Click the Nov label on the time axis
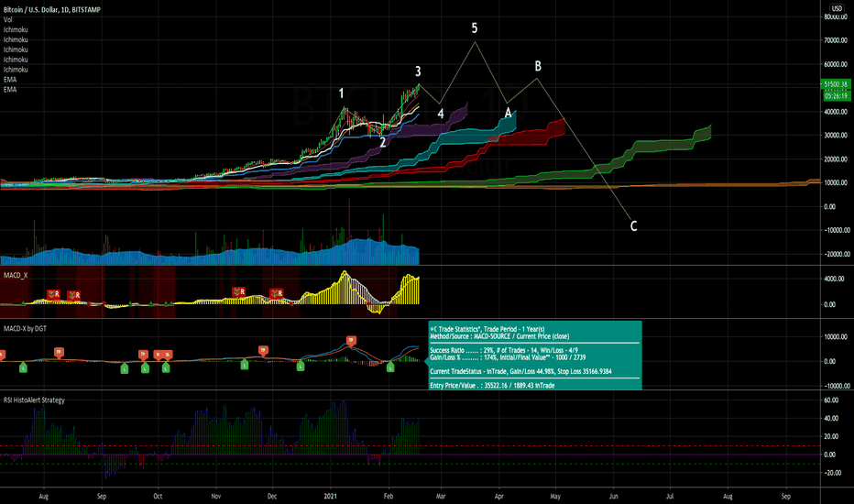Image resolution: width=854 pixels, height=504 pixels. click(215, 497)
